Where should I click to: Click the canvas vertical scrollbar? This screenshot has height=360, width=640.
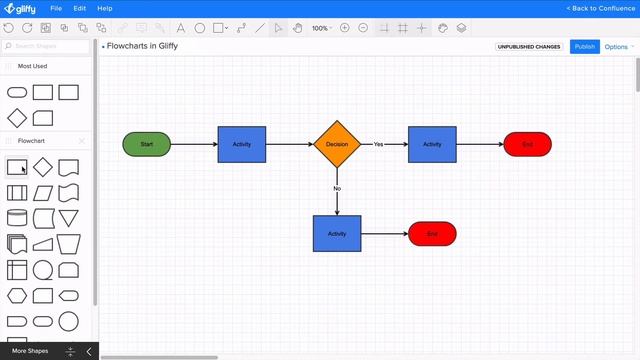tap(638, 76)
